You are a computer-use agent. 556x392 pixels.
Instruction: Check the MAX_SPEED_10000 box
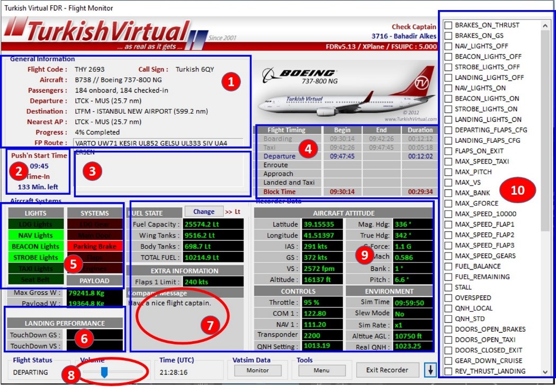(x=449, y=214)
